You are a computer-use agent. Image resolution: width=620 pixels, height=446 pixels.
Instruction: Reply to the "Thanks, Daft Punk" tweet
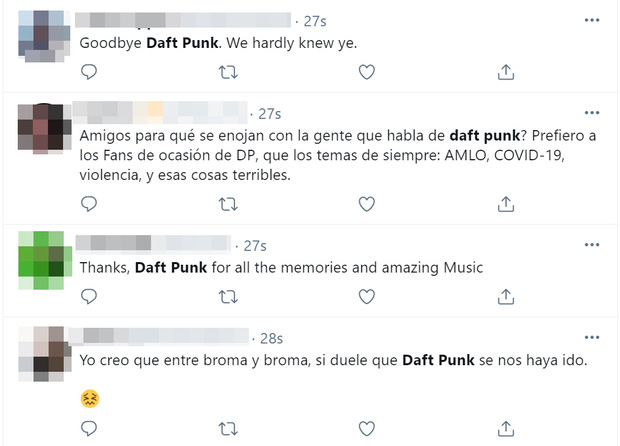click(x=89, y=296)
